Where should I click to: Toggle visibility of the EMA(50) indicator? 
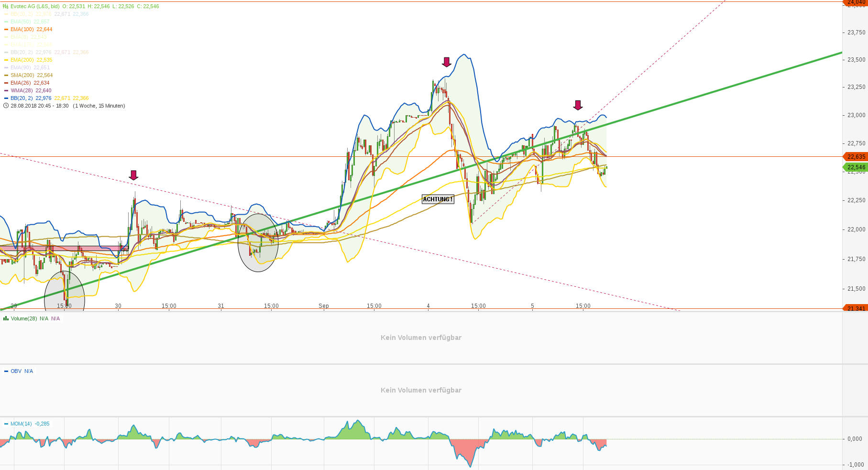click(x=5, y=22)
